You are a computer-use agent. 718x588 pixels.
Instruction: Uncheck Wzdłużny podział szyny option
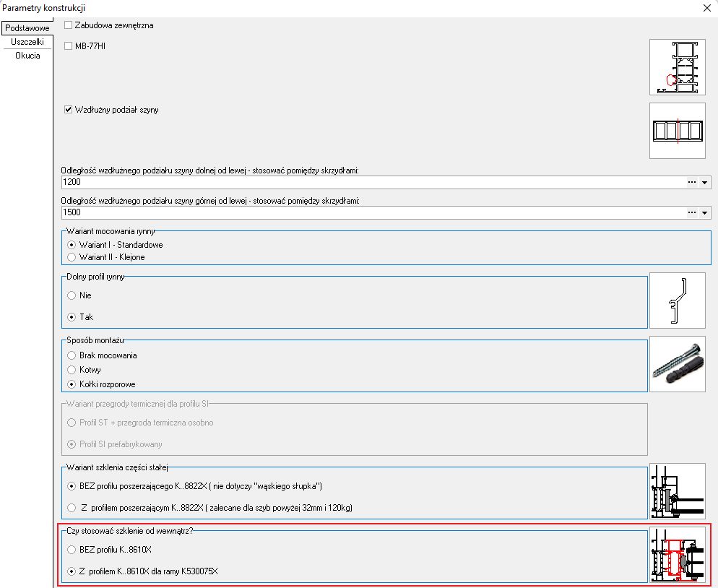click(x=69, y=110)
